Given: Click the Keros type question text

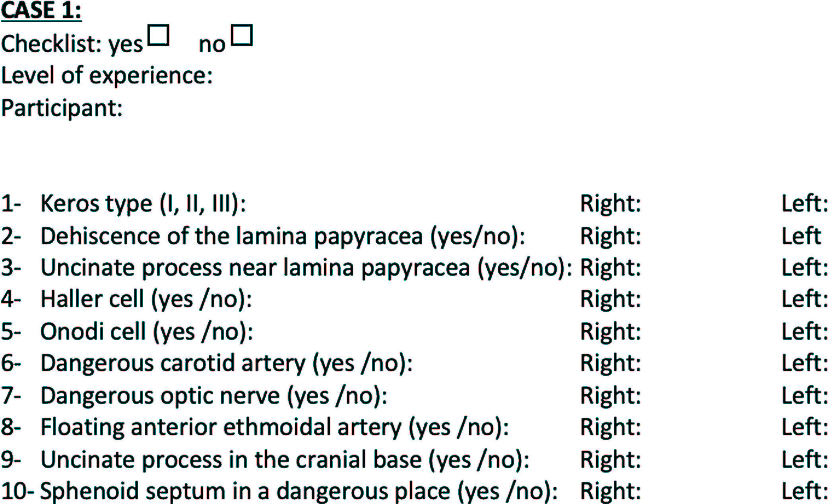Looking at the screenshot, I should pos(143,204).
